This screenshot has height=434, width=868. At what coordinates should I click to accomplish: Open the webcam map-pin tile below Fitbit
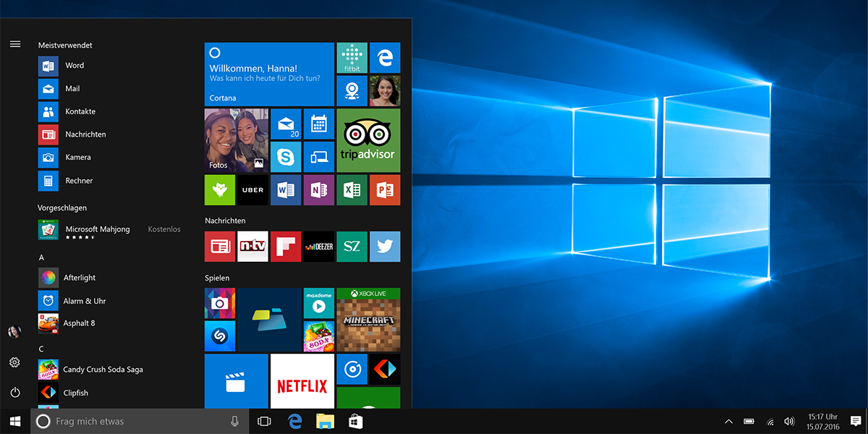352,91
